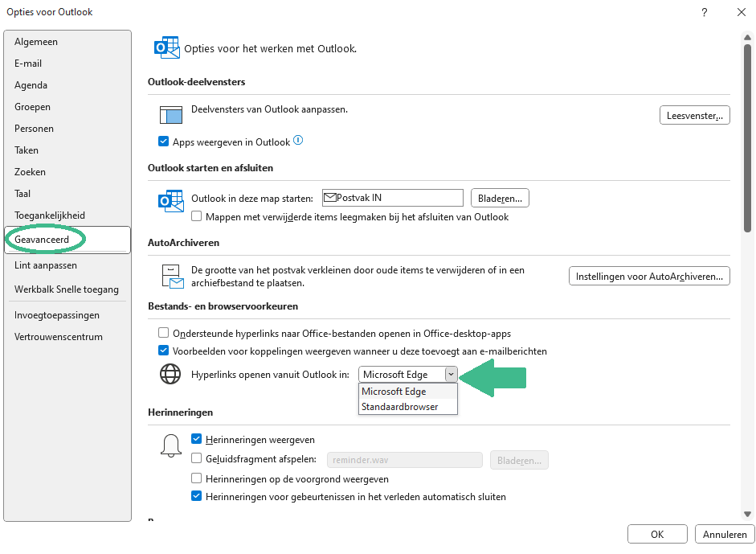The width and height of the screenshot is (756, 554).
Task: Click the Annuleren button
Action: click(725, 534)
